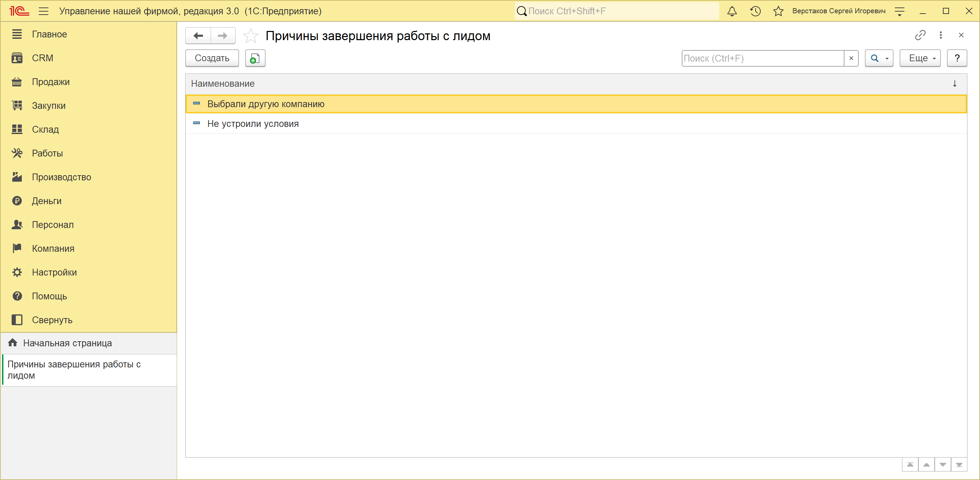Click username Верстаков Сергей Игоревич
This screenshot has width=980, height=480.
tap(838, 11)
